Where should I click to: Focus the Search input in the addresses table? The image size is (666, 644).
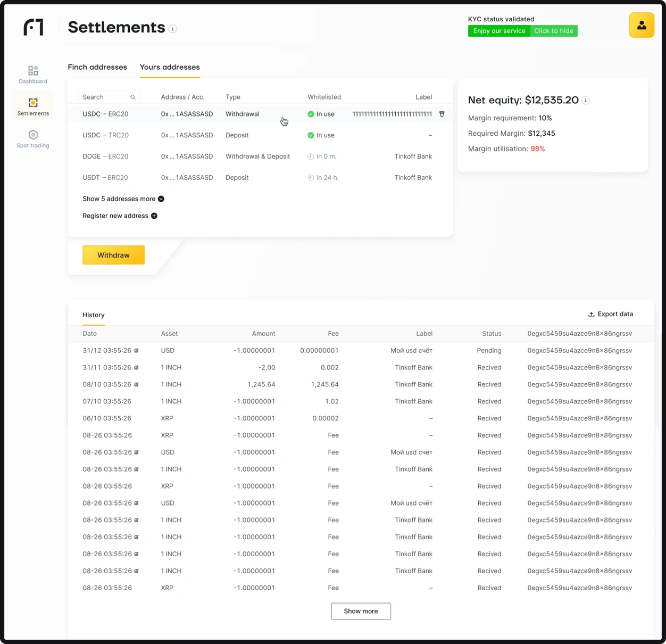coord(109,97)
